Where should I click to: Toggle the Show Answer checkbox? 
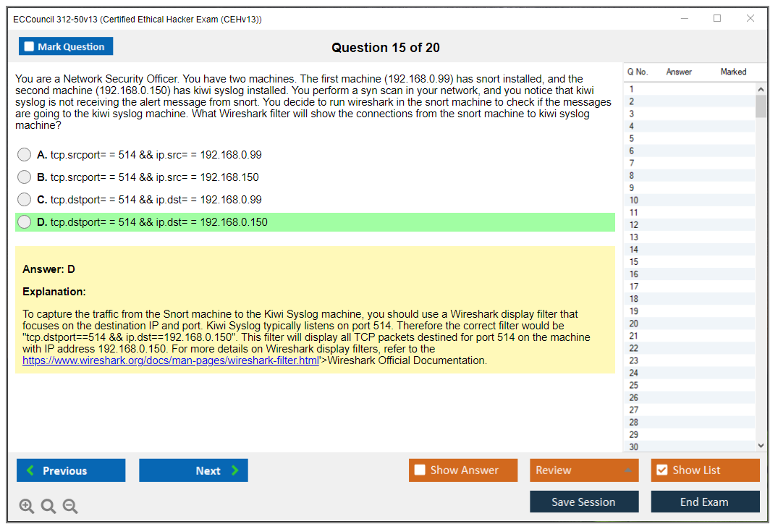point(420,470)
